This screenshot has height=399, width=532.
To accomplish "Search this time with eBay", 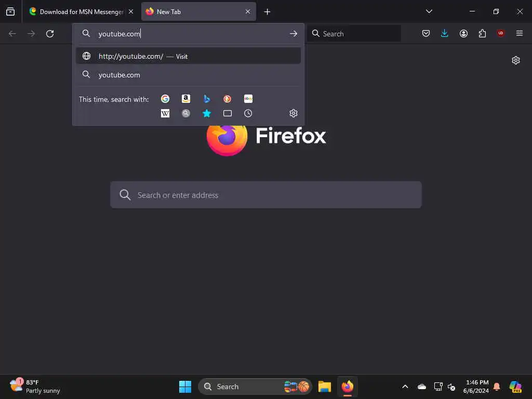I will 248,99.
